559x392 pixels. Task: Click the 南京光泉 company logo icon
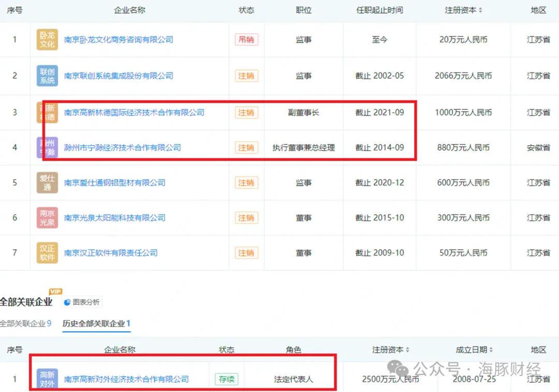[47, 217]
